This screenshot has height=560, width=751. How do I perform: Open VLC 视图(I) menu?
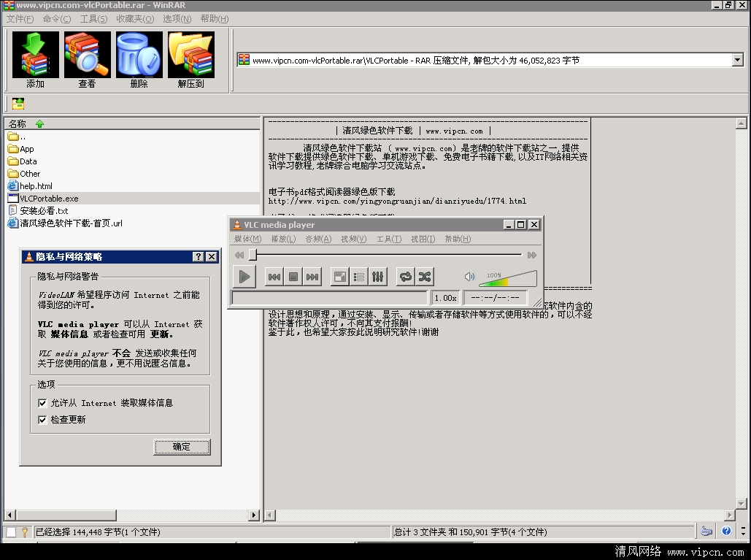423,239
